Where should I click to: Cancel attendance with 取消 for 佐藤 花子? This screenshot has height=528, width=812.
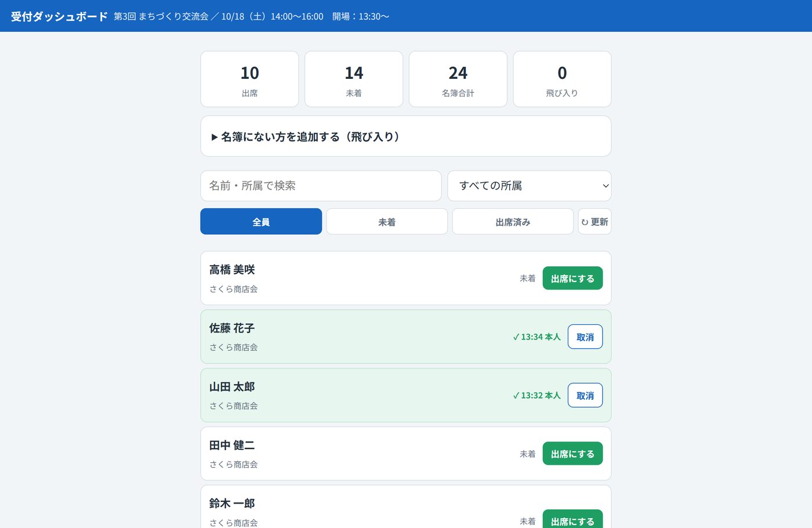click(x=585, y=337)
